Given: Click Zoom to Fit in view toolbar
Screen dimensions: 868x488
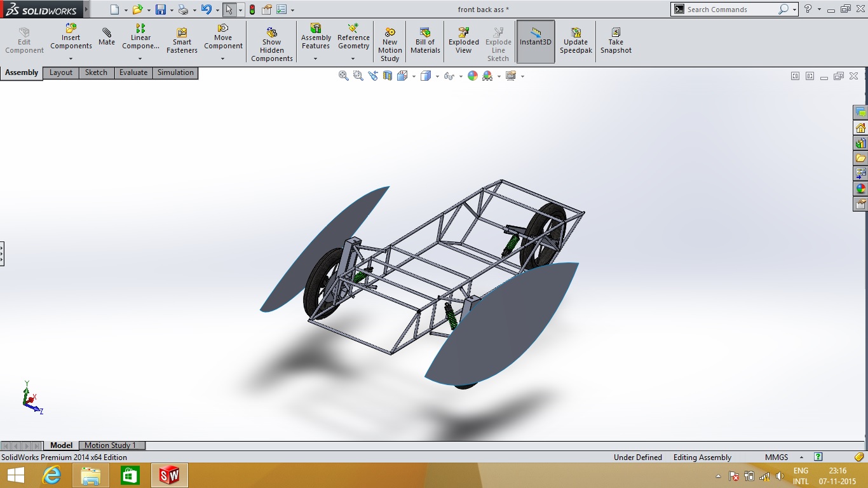Looking at the screenshot, I should click(x=344, y=76).
